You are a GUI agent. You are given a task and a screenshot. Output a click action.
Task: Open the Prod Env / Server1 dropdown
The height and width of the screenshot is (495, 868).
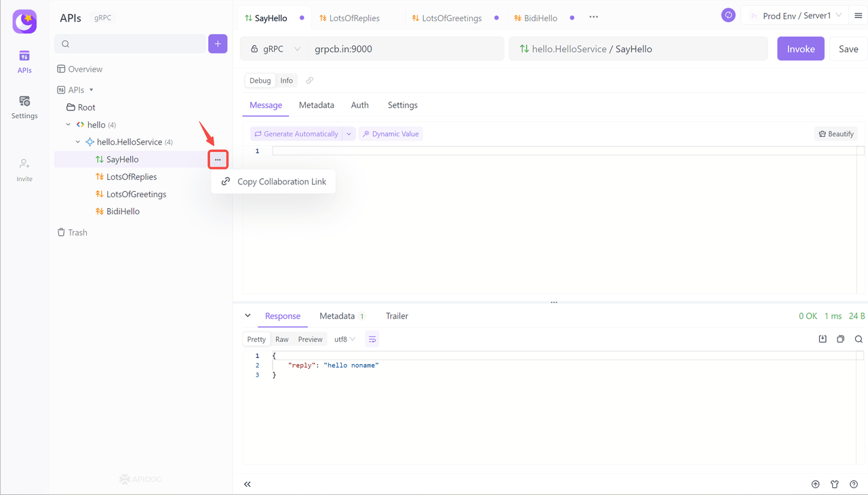[x=794, y=14]
